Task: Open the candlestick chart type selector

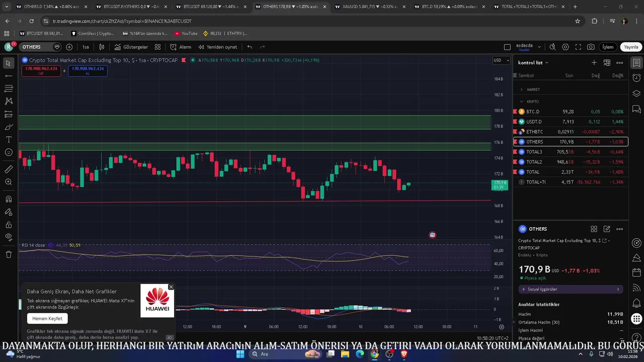Action: click(102, 47)
